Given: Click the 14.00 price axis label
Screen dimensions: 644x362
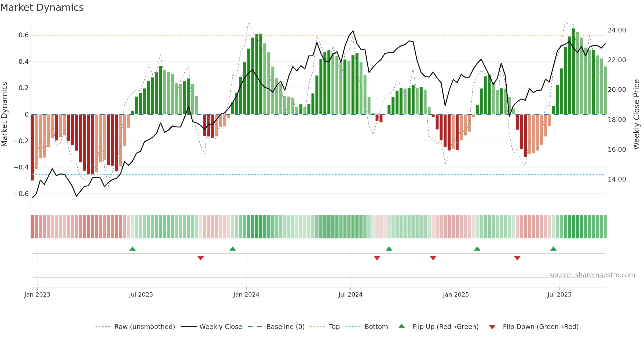Looking at the screenshot, I should pyautogui.click(x=617, y=179).
